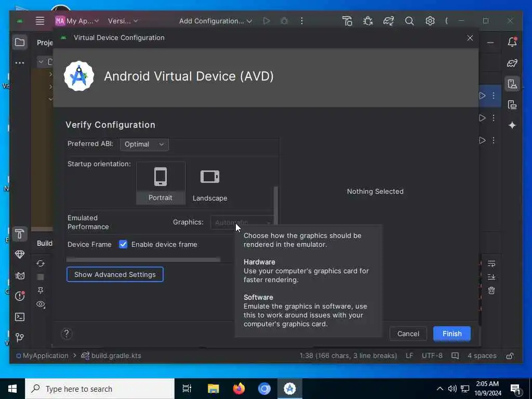Screen dimensions: 532x399
Task: Click the Build hammer icon
Action: (347, 21)
